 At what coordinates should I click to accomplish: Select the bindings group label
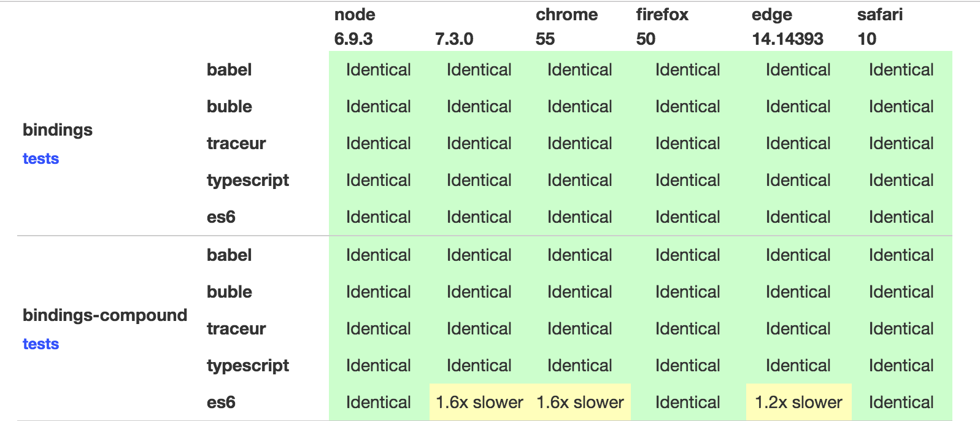(58, 130)
